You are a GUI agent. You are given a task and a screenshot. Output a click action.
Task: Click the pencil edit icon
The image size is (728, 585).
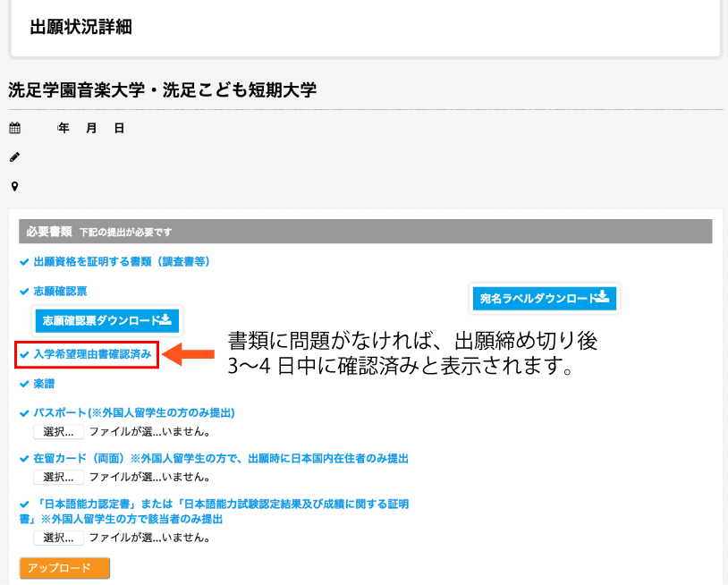coord(15,157)
